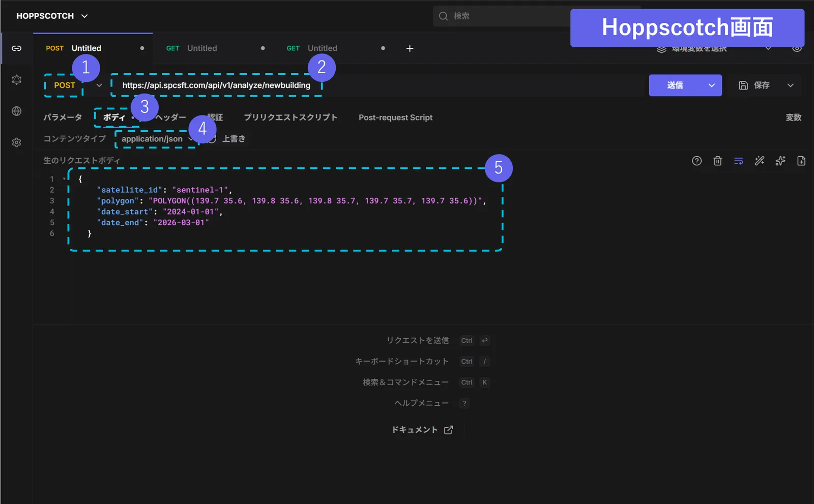The image size is (814, 504).
Task: Click the save floppy disk icon
Action: (x=743, y=85)
